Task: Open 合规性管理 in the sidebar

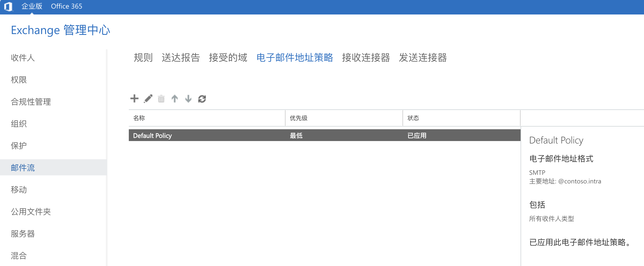Action: (x=31, y=102)
